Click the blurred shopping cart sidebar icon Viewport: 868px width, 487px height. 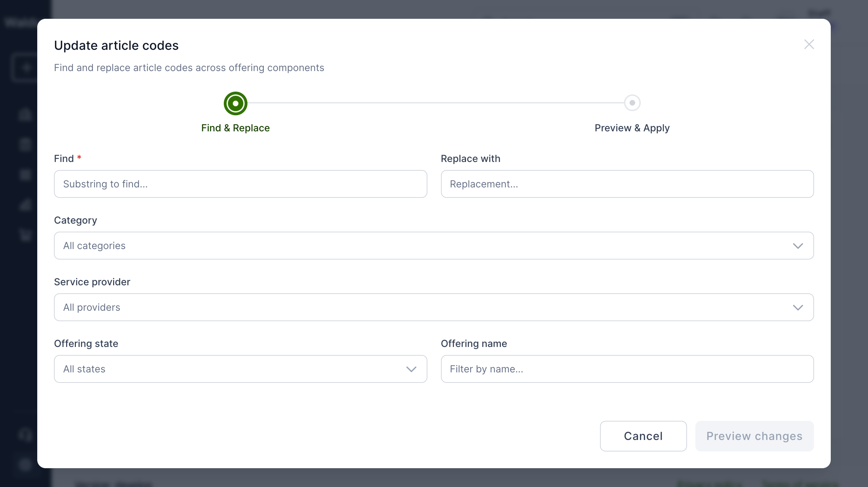click(x=25, y=235)
